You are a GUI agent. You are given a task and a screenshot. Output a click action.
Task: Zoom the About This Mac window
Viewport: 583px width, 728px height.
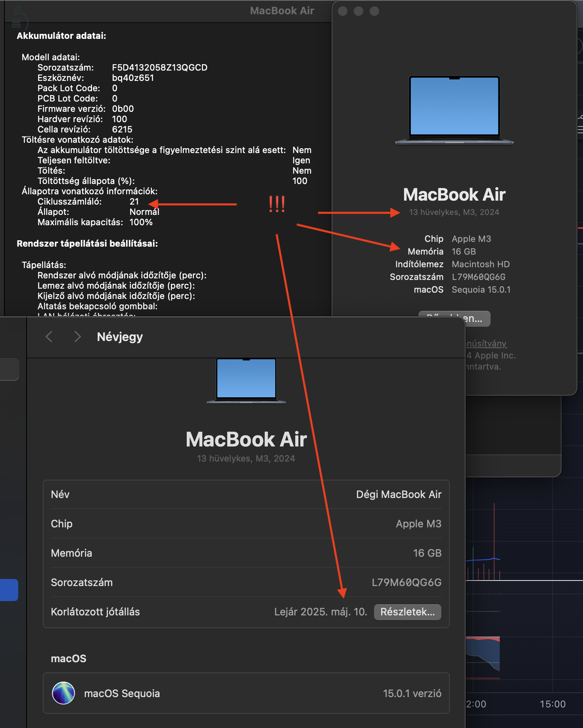(374, 11)
